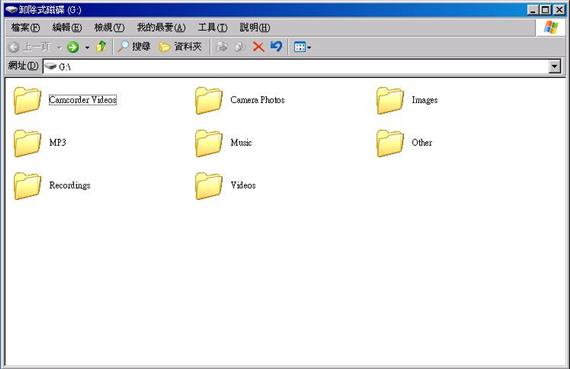Click the blue Undo arrow icon
The width and height of the screenshot is (570, 369).
276,46
